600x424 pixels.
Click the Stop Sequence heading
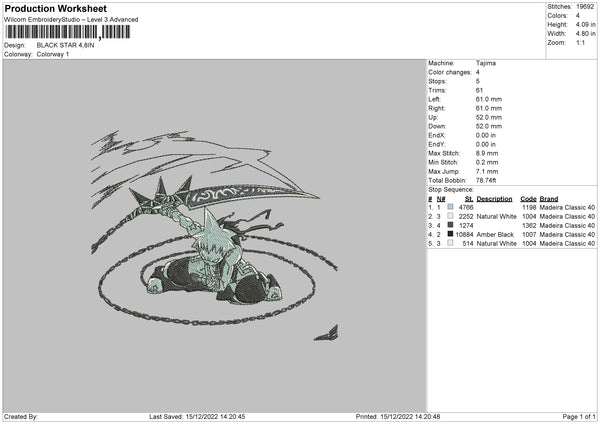[451, 190]
